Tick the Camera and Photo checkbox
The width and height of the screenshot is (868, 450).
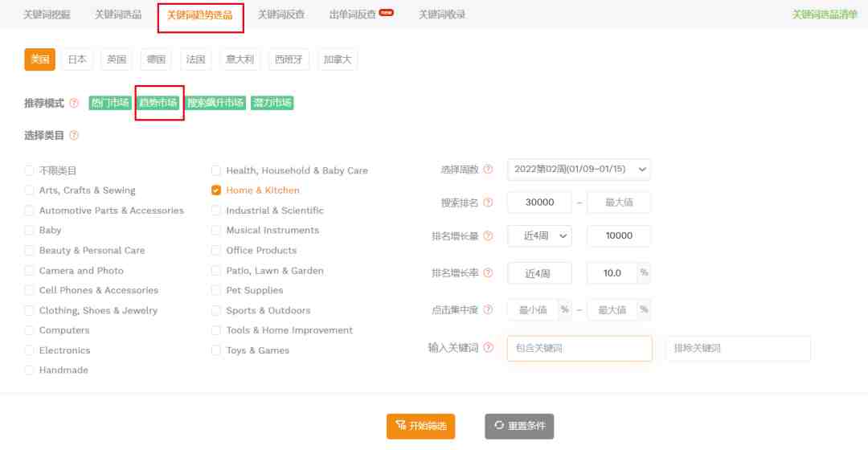click(x=30, y=271)
